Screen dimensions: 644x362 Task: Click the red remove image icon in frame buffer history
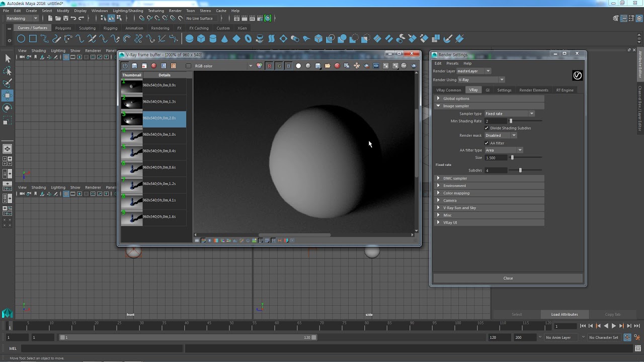pos(154,66)
